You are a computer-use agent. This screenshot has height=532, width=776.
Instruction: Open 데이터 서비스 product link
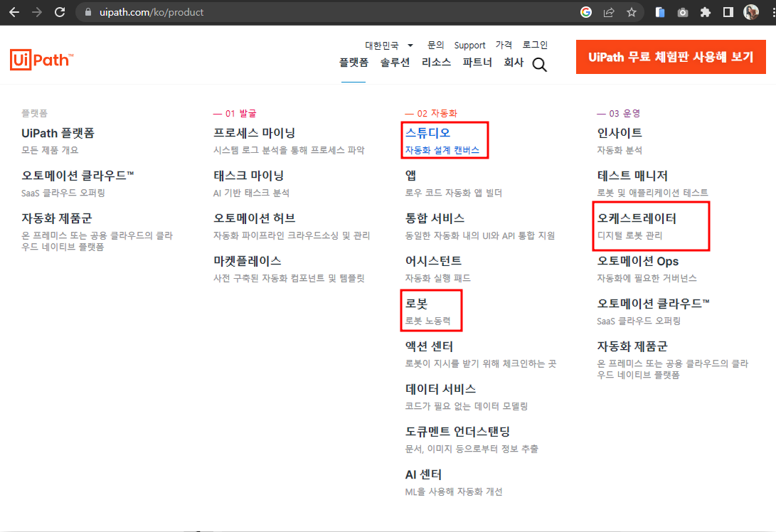440,389
